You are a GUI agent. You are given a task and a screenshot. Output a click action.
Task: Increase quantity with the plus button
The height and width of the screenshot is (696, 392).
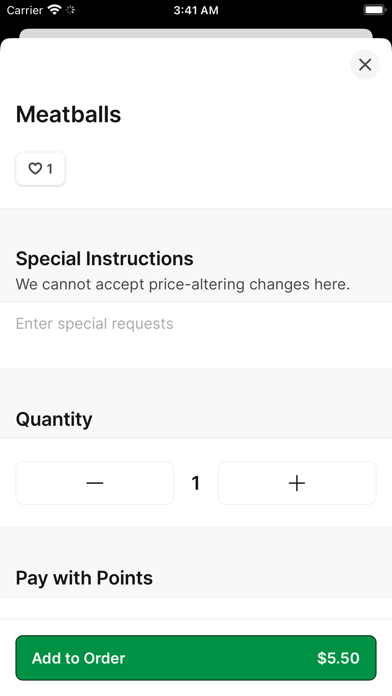(x=297, y=483)
